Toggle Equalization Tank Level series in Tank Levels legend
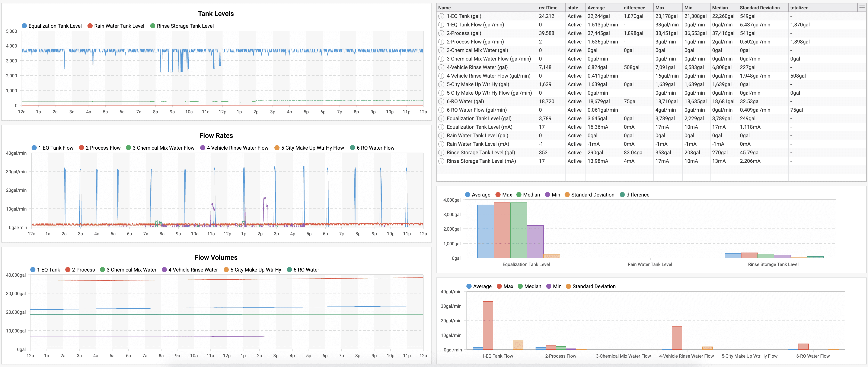The height and width of the screenshot is (367, 868). click(x=52, y=26)
